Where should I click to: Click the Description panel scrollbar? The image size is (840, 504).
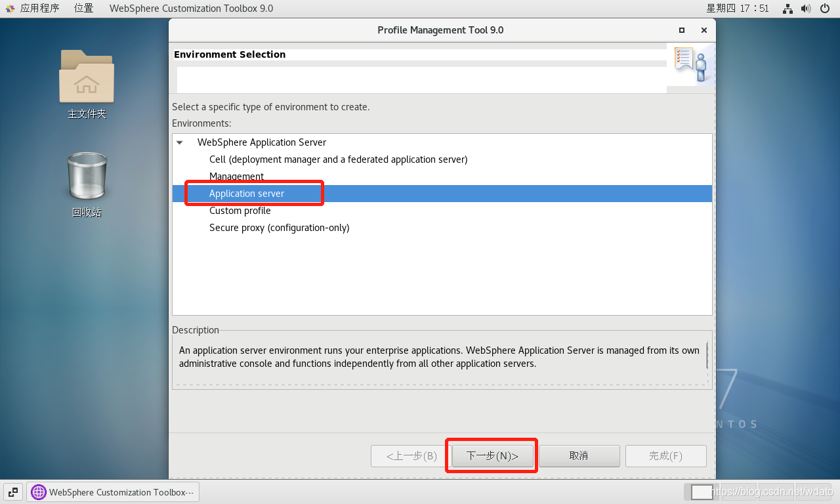point(707,355)
